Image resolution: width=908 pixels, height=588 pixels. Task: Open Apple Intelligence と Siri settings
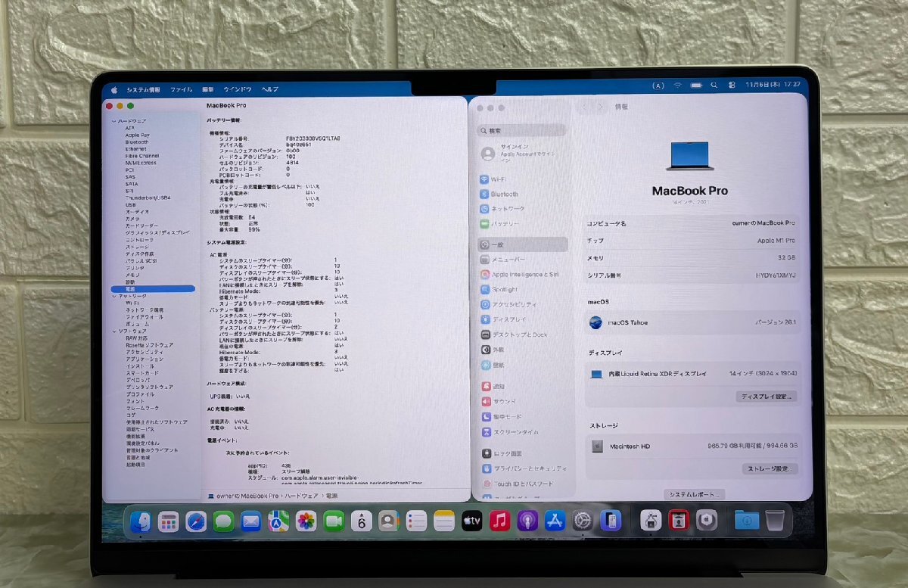coord(521,275)
